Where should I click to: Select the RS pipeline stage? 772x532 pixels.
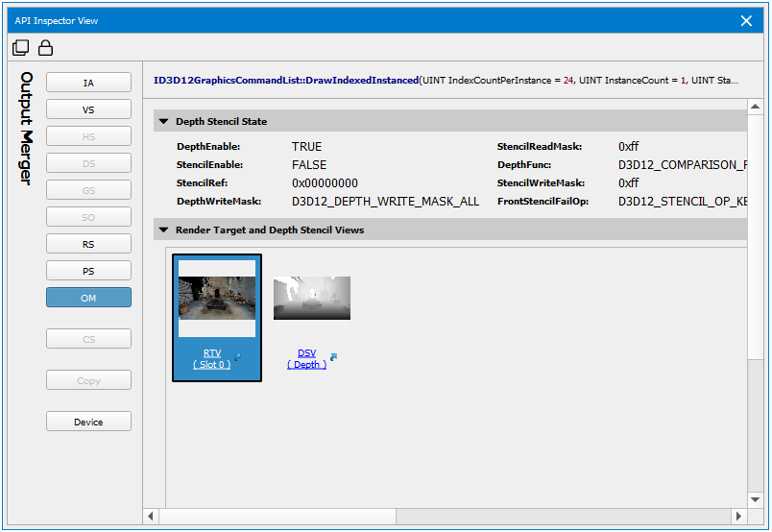tap(88, 244)
